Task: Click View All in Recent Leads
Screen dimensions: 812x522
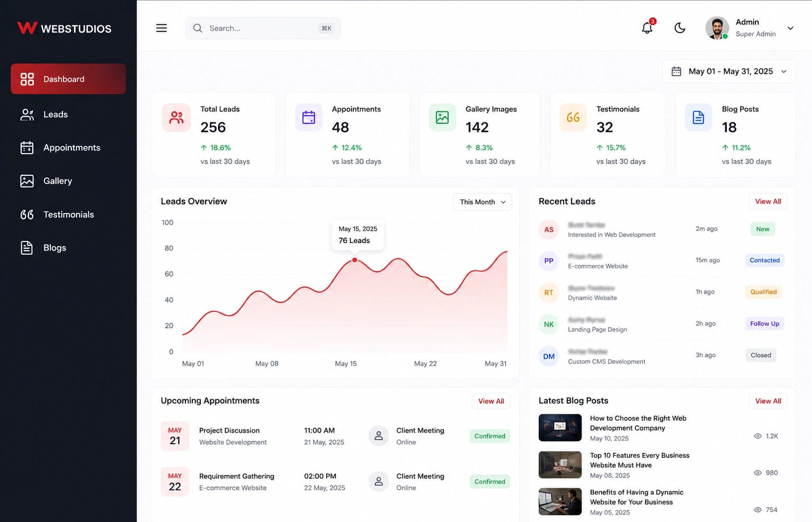Action: click(x=768, y=201)
